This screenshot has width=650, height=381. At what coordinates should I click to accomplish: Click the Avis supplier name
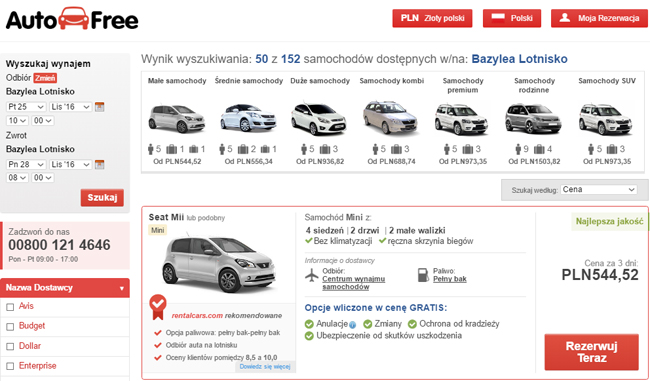click(26, 306)
